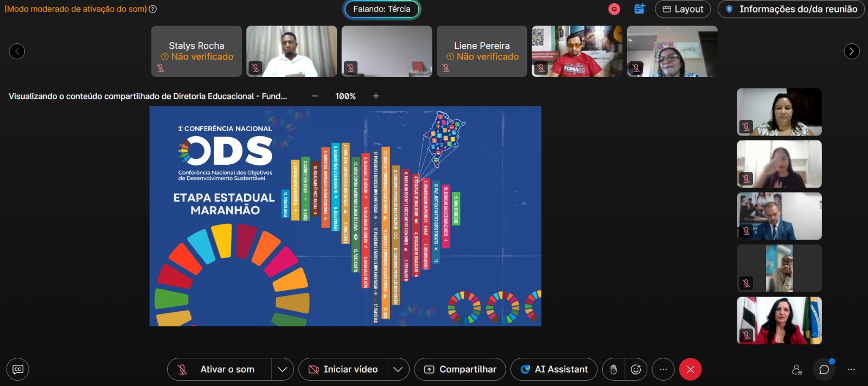Open more options in the center toolbar
The height and width of the screenshot is (386, 868).
coord(663,369)
